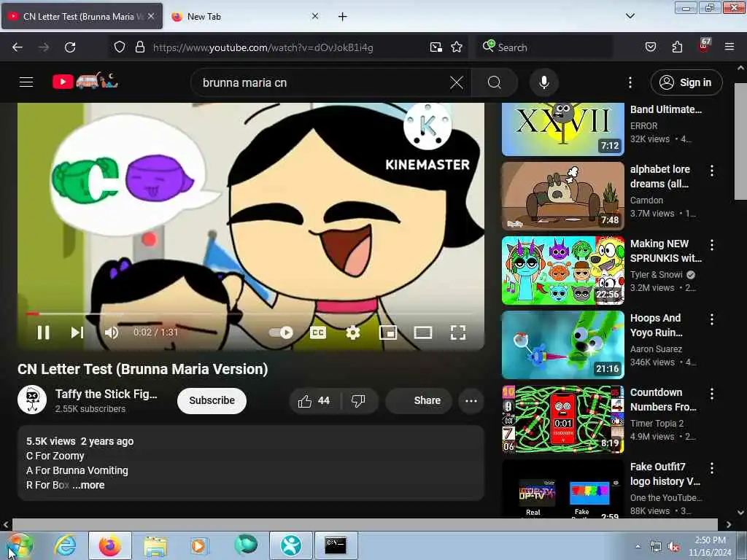
Task: Open alphabet lore dreams video thumbnail
Action: (562, 195)
